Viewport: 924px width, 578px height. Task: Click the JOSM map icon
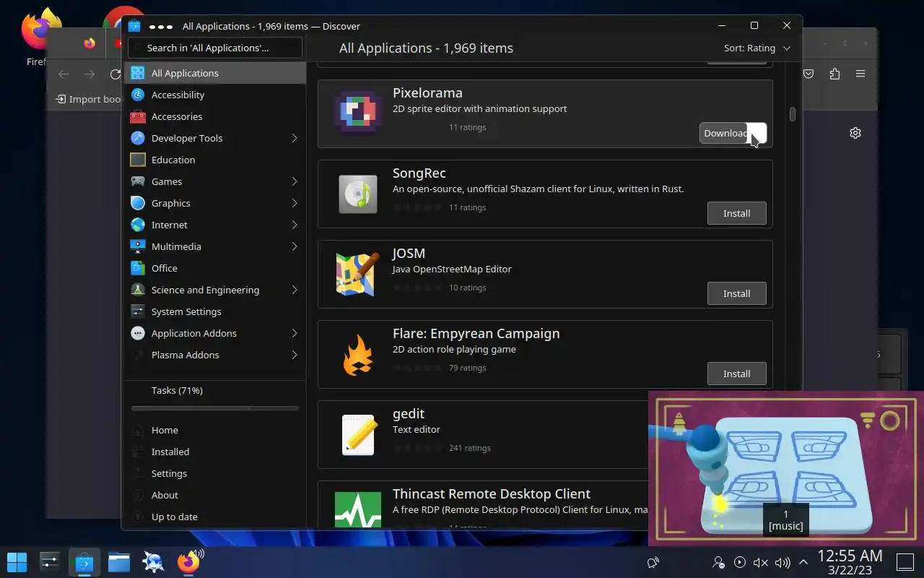click(358, 274)
